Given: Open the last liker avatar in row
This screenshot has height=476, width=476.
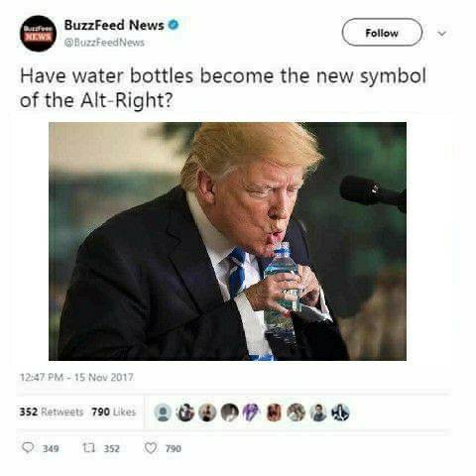Looking at the screenshot, I should tap(340, 413).
